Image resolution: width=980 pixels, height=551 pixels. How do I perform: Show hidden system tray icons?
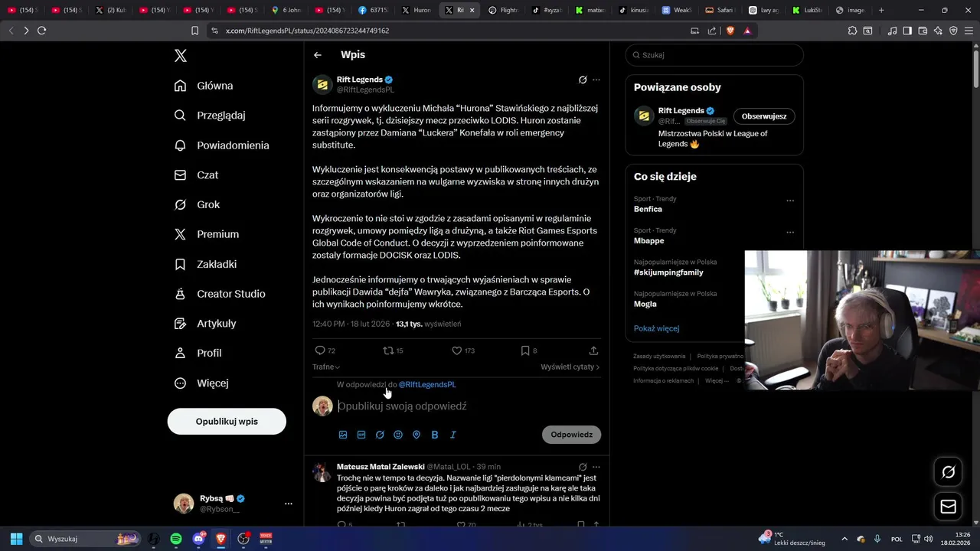coord(844,539)
